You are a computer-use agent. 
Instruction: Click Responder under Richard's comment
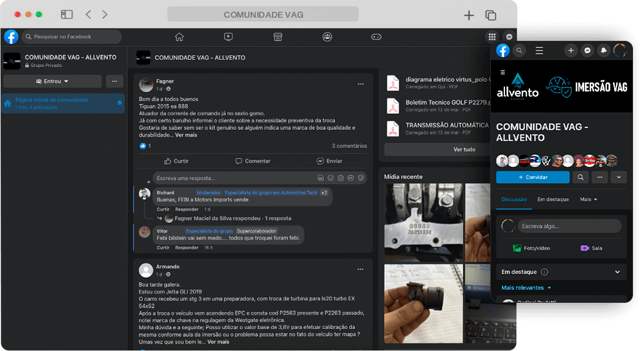coord(187,210)
